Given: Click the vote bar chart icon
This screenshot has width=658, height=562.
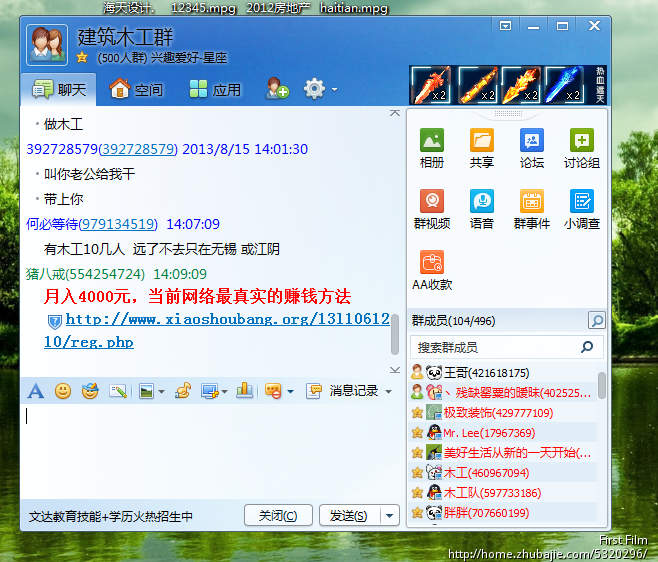Looking at the screenshot, I should pyautogui.click(x=244, y=391).
